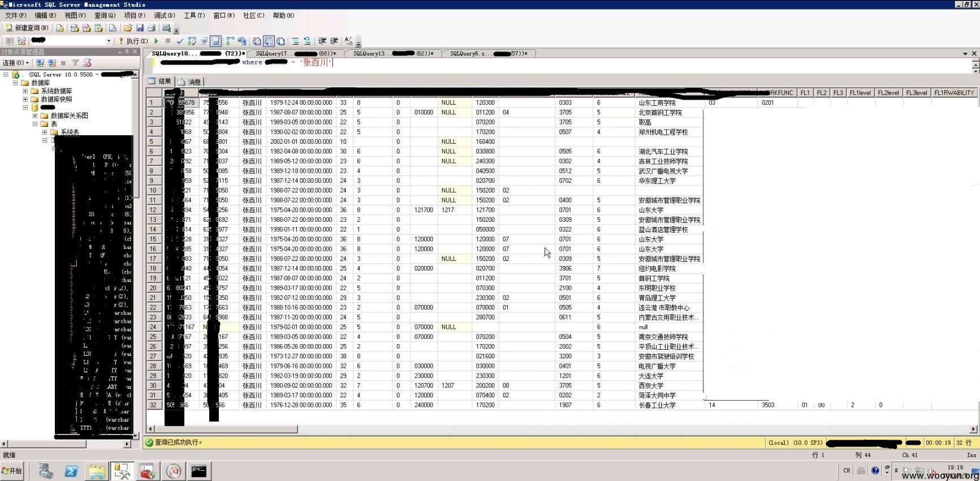
Task: Select the 结果 results tab
Action: click(160, 81)
